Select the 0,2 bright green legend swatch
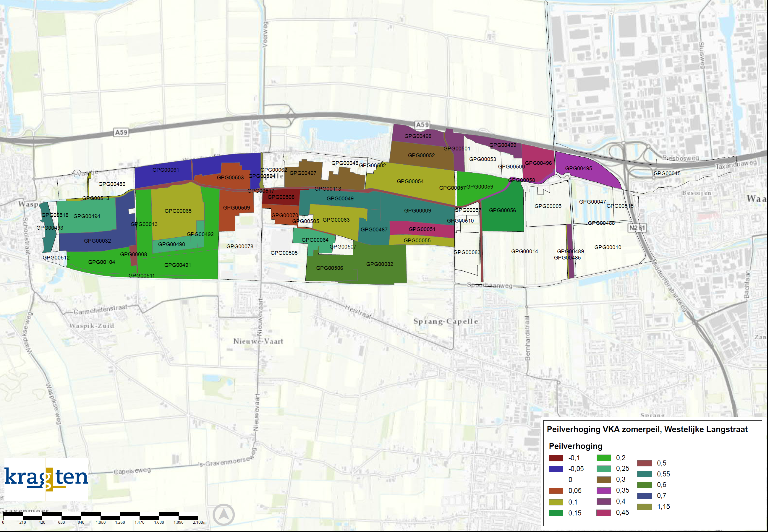769x532 pixels. [x=604, y=458]
